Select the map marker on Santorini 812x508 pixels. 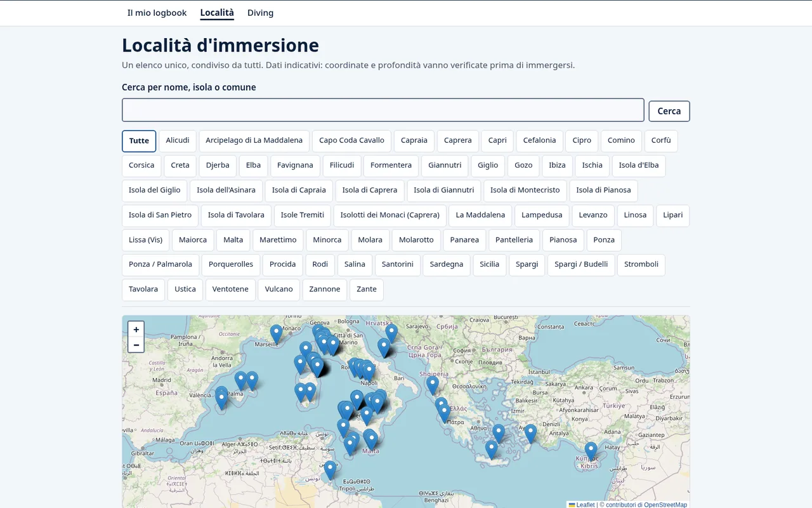499,433
